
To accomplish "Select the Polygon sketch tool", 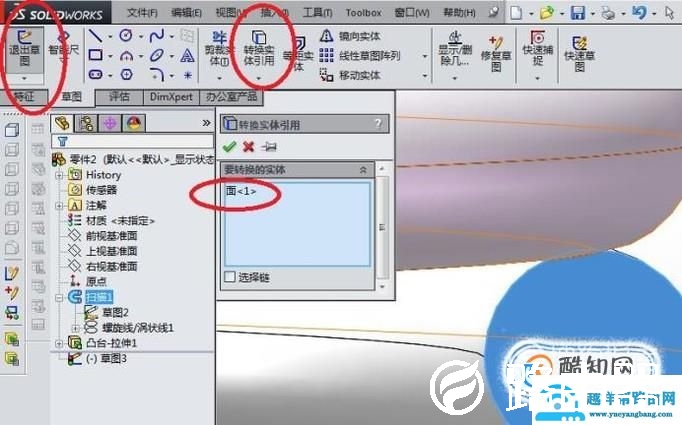I will point(126,75).
